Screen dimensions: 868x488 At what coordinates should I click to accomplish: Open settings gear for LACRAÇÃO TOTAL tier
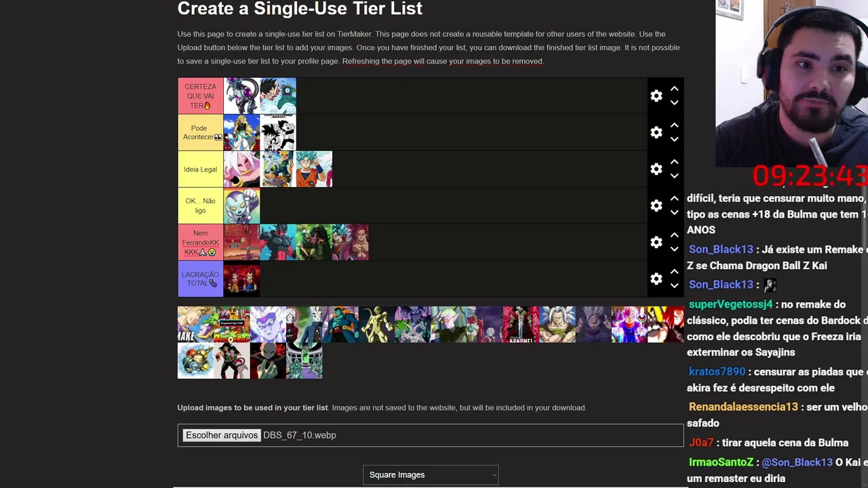click(x=656, y=279)
